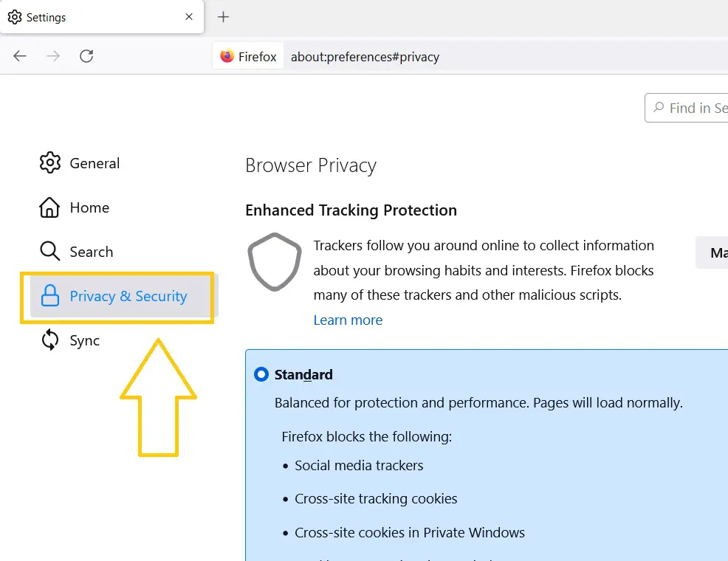Viewport: 728px width, 561px height.
Task: Close the Settings tab
Action: pos(189,17)
